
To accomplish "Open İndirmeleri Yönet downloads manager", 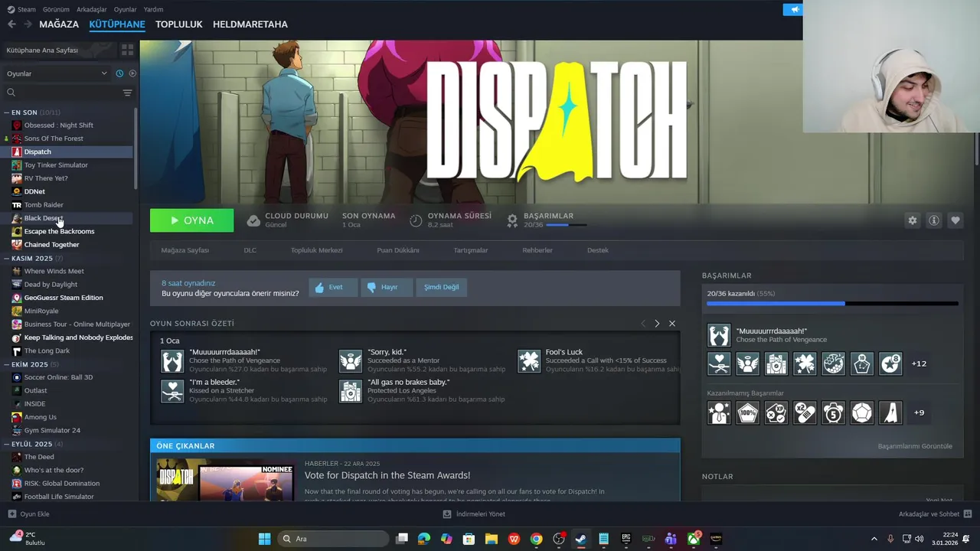I will (474, 514).
